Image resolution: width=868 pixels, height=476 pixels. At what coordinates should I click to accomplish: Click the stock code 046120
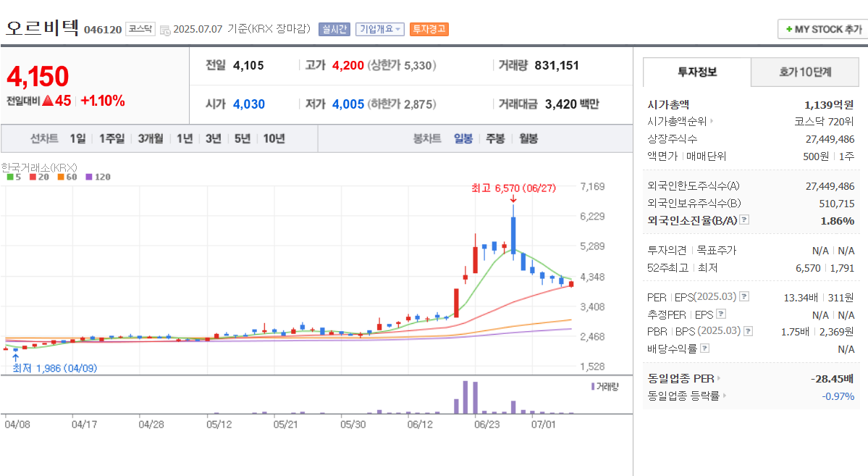(x=103, y=30)
